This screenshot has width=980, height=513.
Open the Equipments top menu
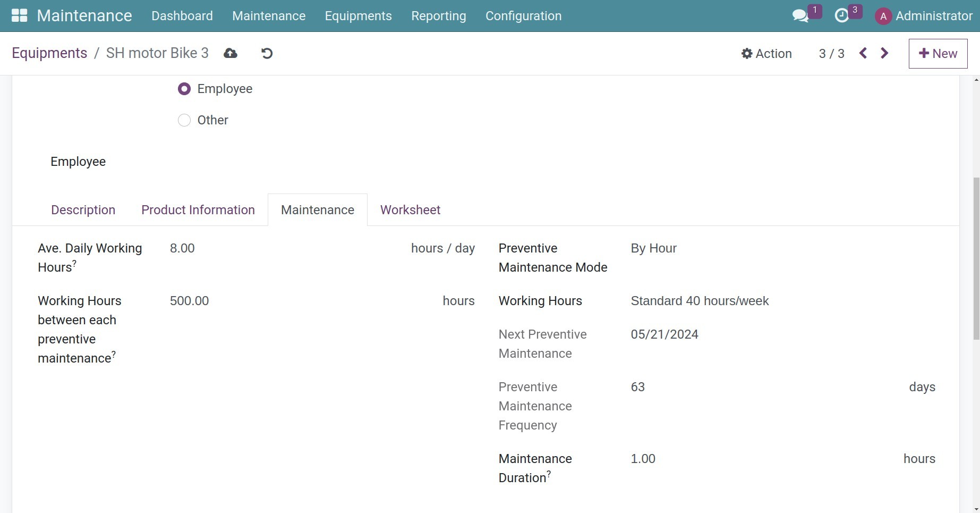point(359,16)
